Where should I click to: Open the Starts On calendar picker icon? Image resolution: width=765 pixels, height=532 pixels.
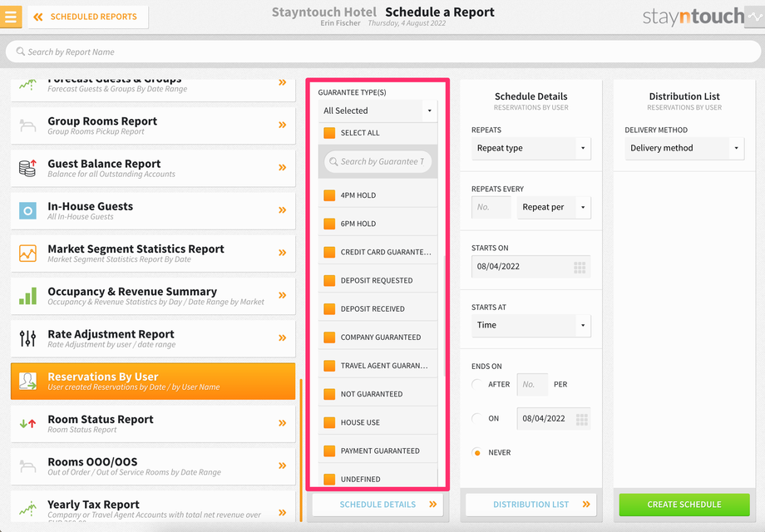point(580,267)
